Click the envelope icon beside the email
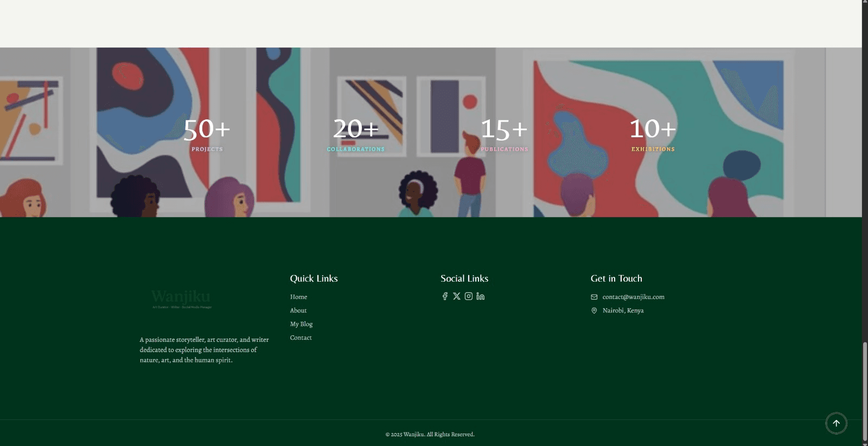The height and width of the screenshot is (446, 868). click(x=594, y=297)
